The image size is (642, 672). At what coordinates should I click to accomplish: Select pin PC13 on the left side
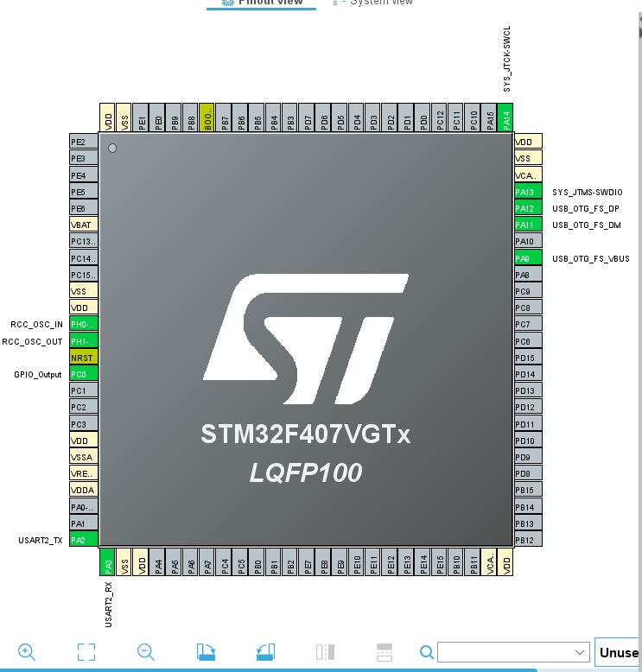[84, 241]
